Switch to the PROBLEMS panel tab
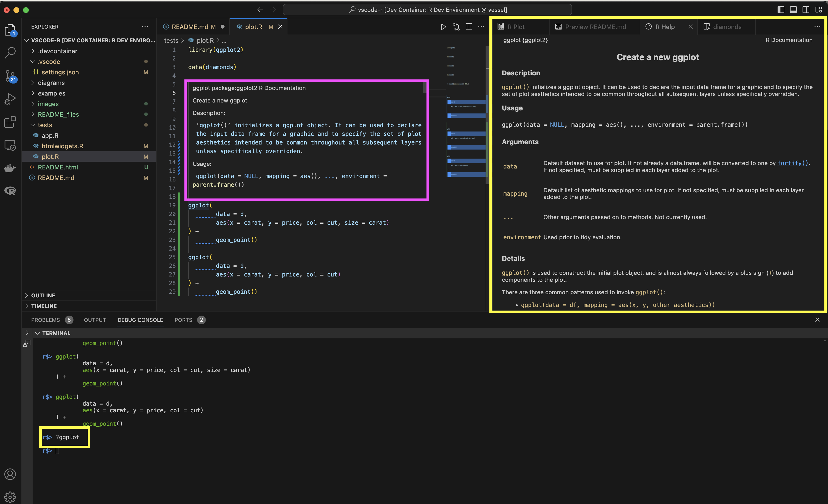The width and height of the screenshot is (828, 504). (45, 320)
